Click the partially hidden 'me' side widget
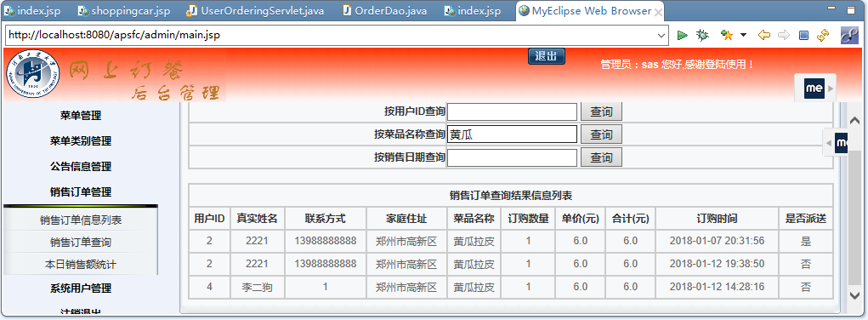Image resolution: width=868 pixels, height=320 pixels. coord(841,143)
